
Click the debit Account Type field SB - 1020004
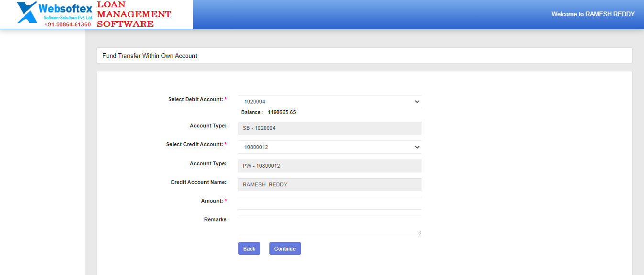click(x=330, y=128)
